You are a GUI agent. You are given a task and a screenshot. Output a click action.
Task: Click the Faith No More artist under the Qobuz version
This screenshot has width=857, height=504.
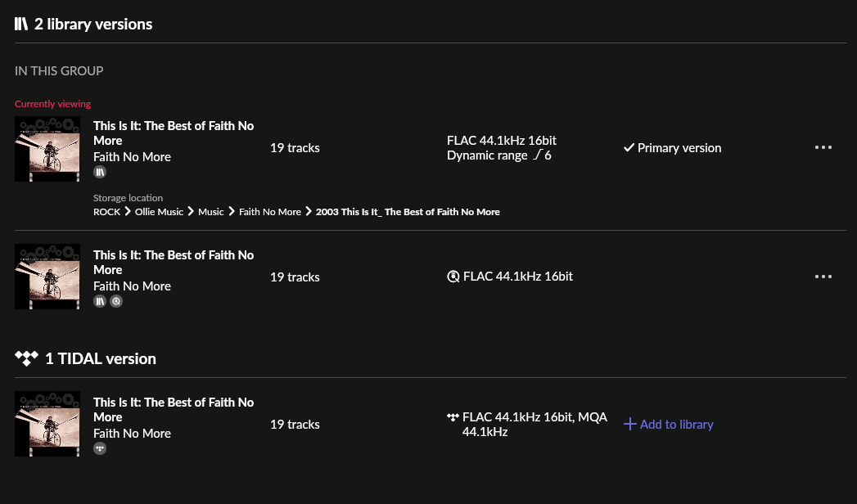(x=132, y=286)
